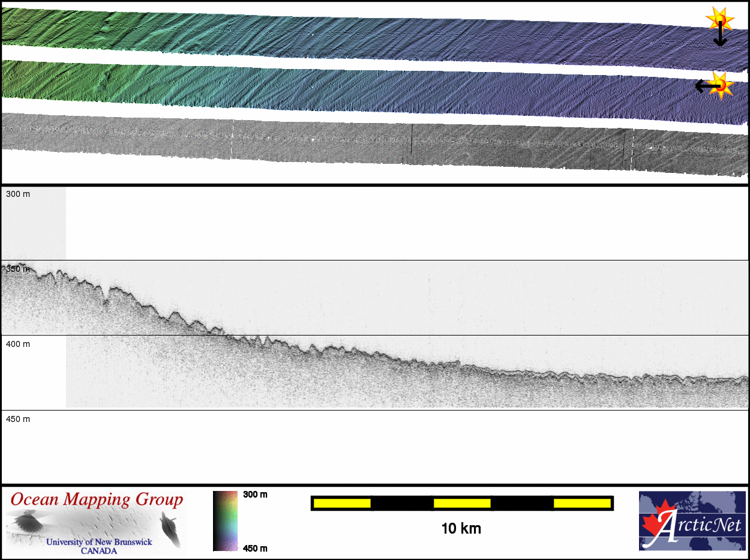This screenshot has width=750, height=560.
Task: Select the grayscale backscatter strip
Action: click(x=372, y=144)
